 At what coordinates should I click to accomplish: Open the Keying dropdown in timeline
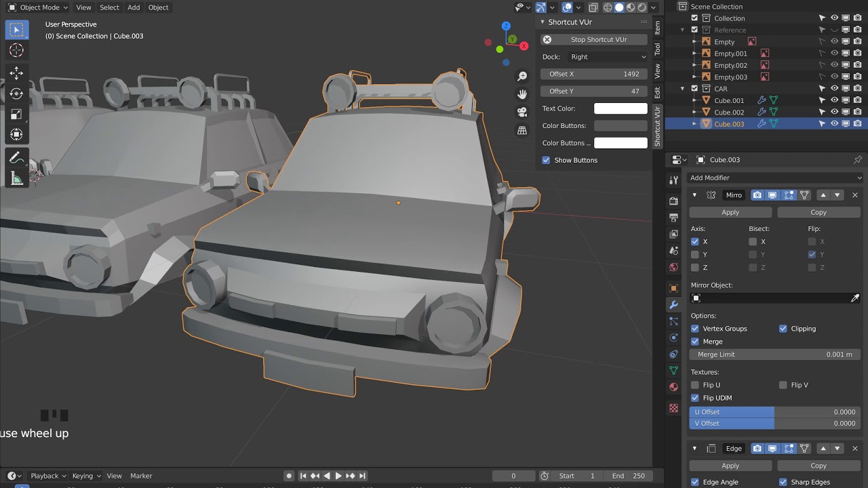(86, 476)
